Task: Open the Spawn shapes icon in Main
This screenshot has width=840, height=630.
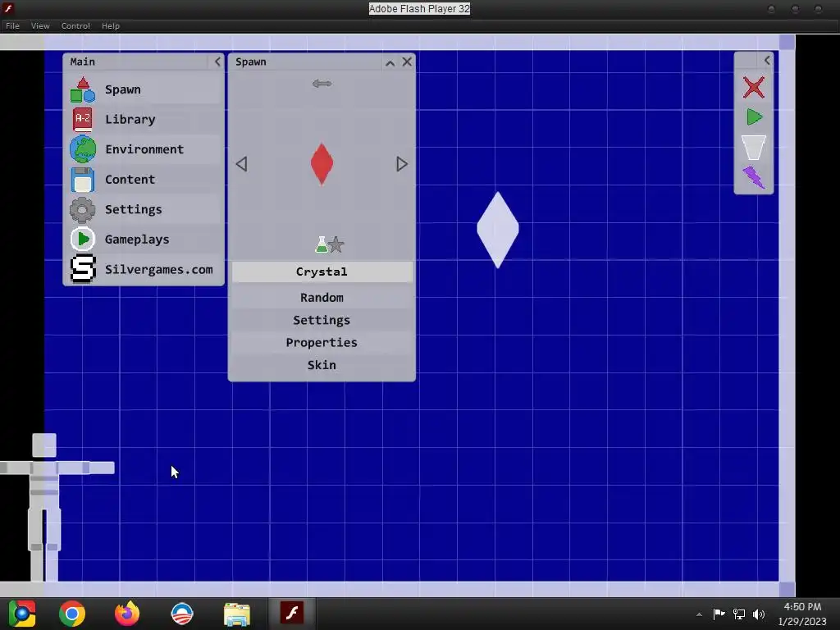Action: [83, 89]
